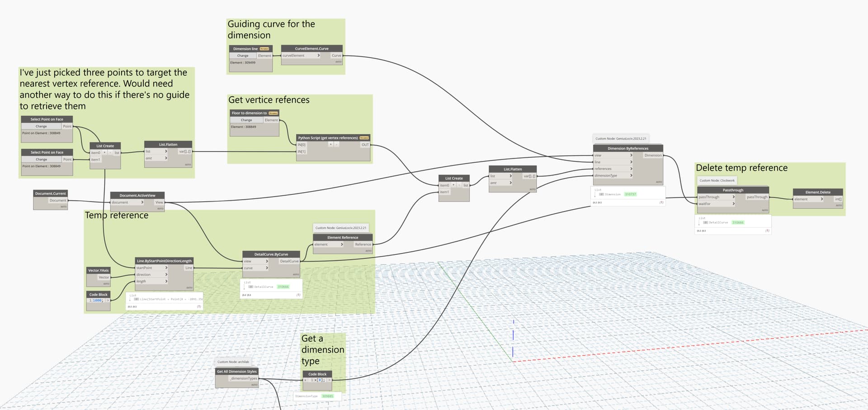Click the Renamed badge on the Python Script node
Image resolution: width=868 pixels, height=410 pixels.
364,138
